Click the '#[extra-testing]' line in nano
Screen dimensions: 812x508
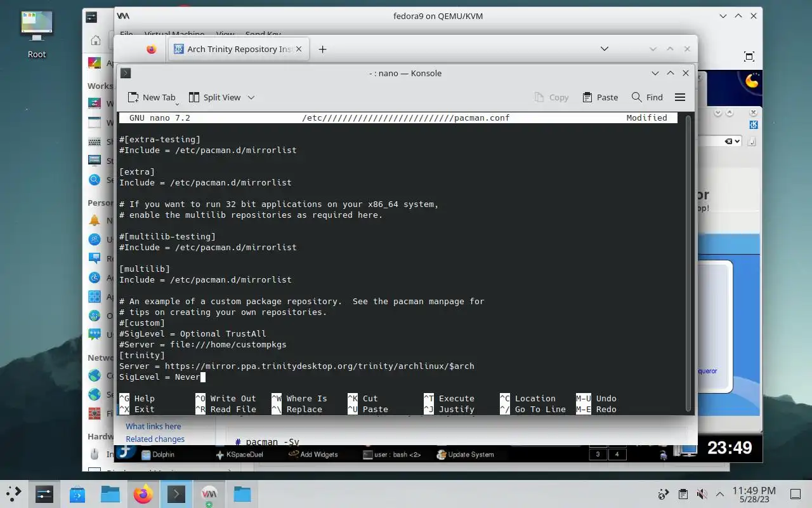click(160, 139)
